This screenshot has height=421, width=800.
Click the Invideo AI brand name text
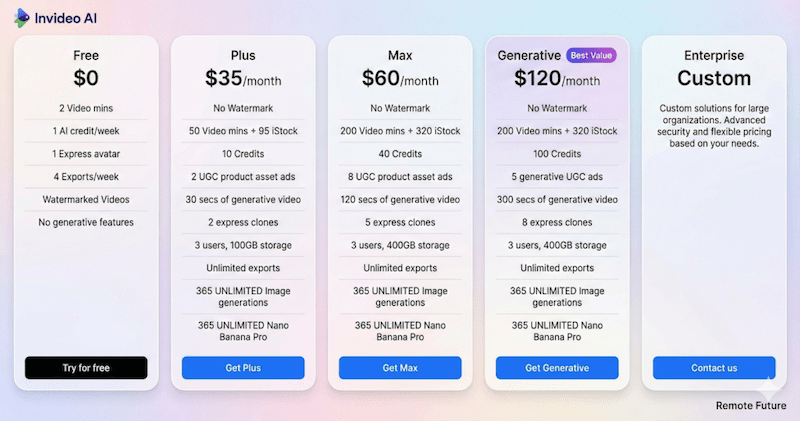[x=66, y=17]
